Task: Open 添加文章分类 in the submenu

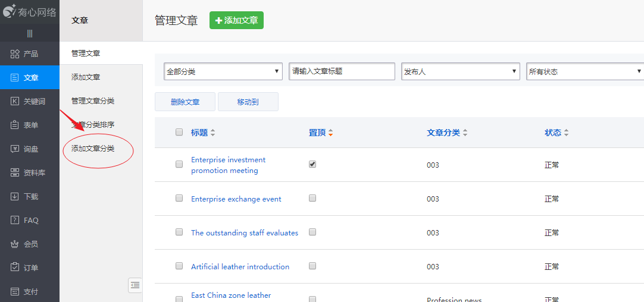Action: pyautogui.click(x=93, y=149)
